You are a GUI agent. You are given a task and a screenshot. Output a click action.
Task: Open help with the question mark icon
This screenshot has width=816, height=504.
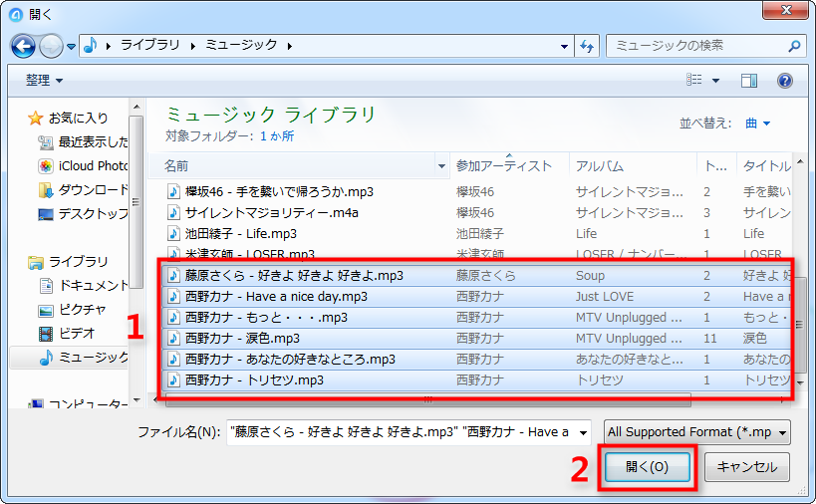[785, 80]
